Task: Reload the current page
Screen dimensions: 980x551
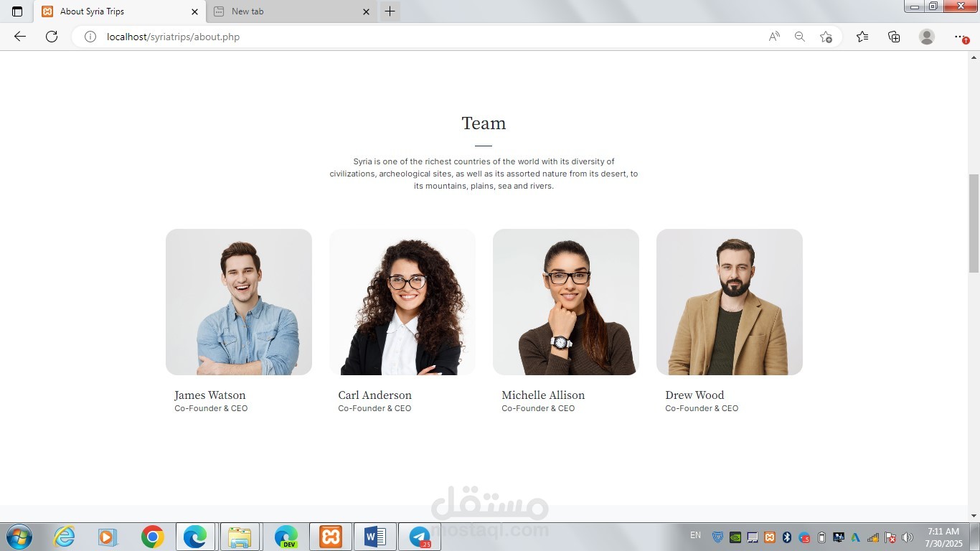Action: 52,37
